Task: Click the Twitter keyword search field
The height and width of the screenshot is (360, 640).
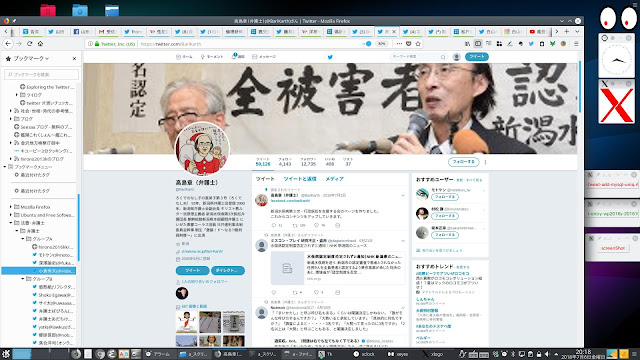Action: (x=418, y=57)
